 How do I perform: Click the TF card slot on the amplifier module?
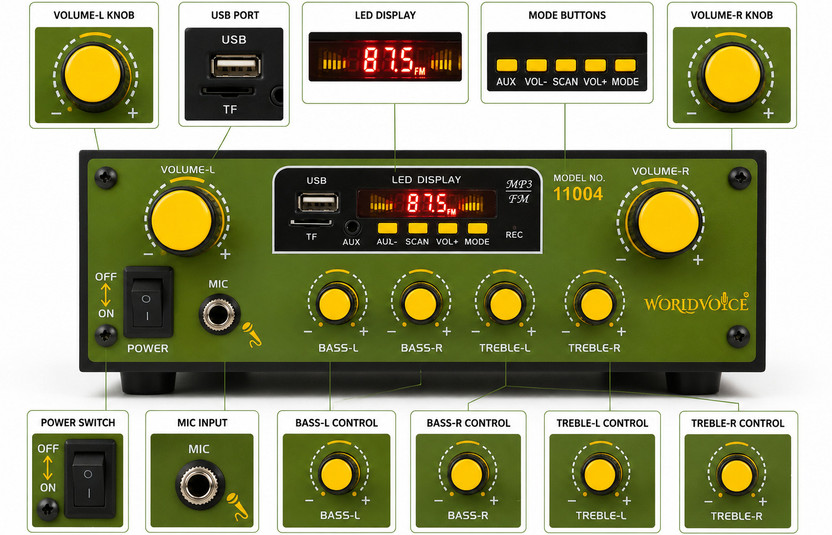(311, 223)
